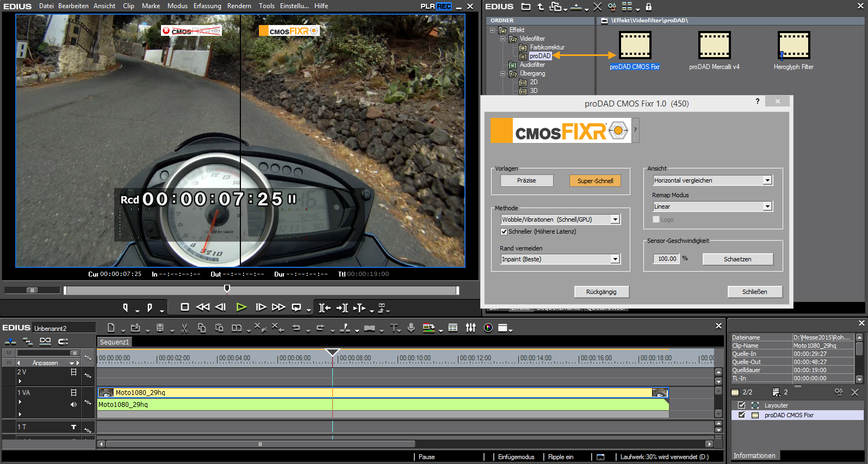Step forward one frame in the player
868x464 pixels.
pyautogui.click(x=261, y=308)
